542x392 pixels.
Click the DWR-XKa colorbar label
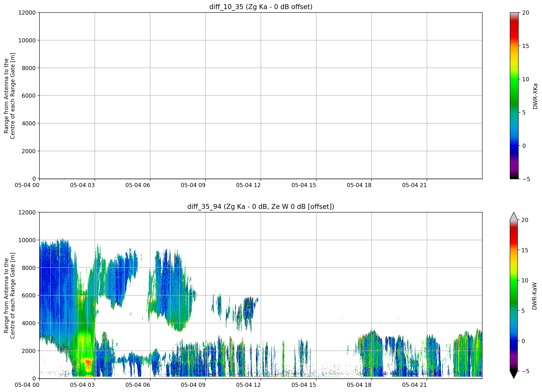pos(535,96)
